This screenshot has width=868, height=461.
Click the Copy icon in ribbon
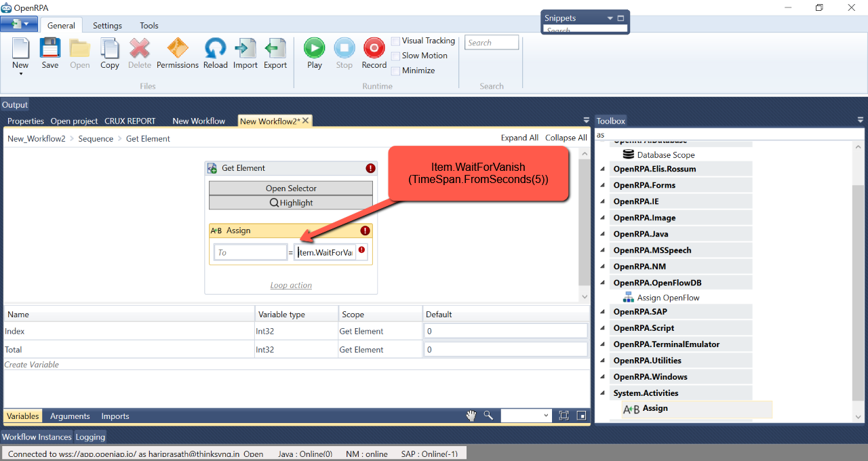click(110, 48)
